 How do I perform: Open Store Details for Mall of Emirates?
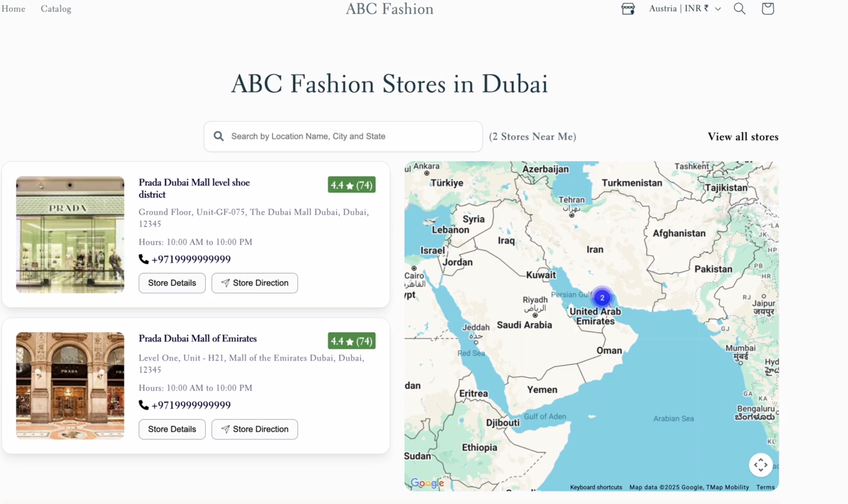click(172, 429)
